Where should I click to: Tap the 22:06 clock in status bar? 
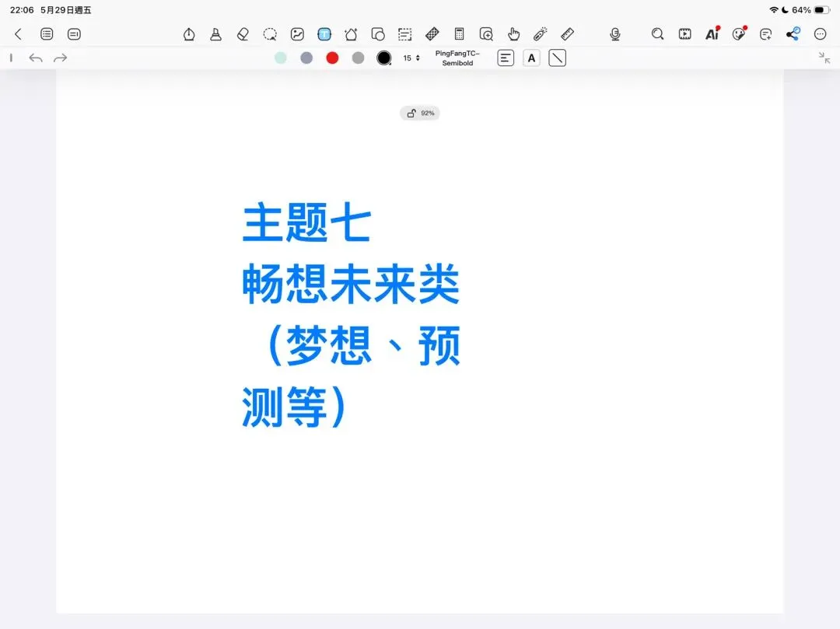(22, 10)
